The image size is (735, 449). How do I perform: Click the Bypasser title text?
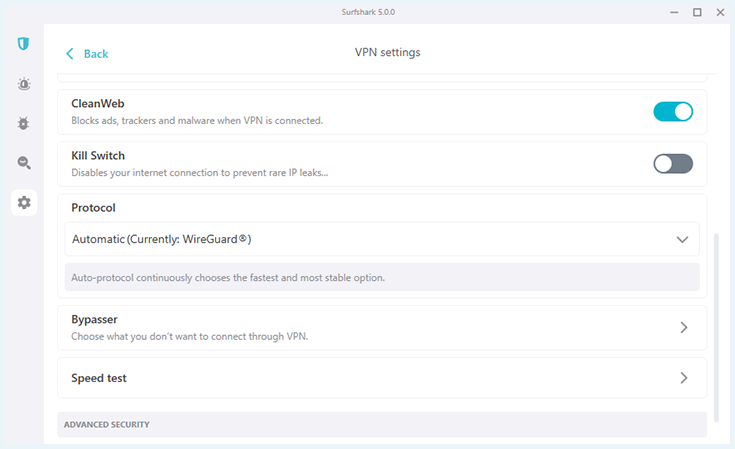[x=94, y=320]
